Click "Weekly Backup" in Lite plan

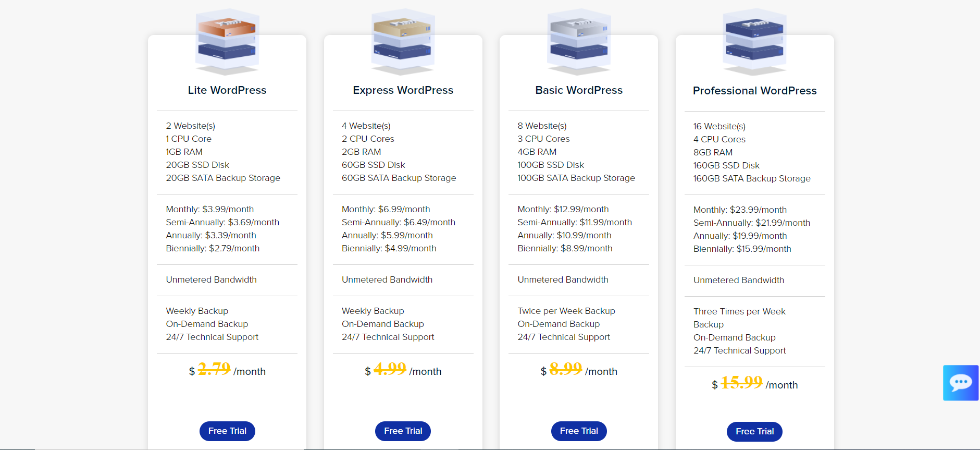pyautogui.click(x=197, y=311)
